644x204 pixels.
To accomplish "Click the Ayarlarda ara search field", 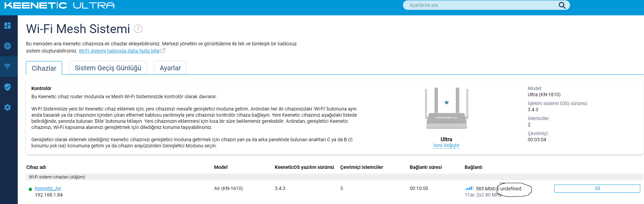I will (486, 5).
